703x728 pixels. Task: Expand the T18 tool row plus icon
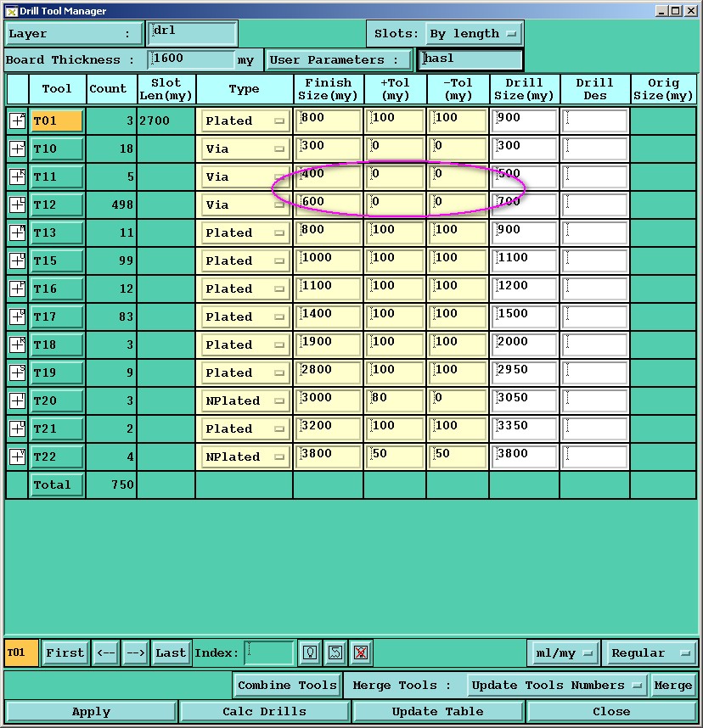17,344
